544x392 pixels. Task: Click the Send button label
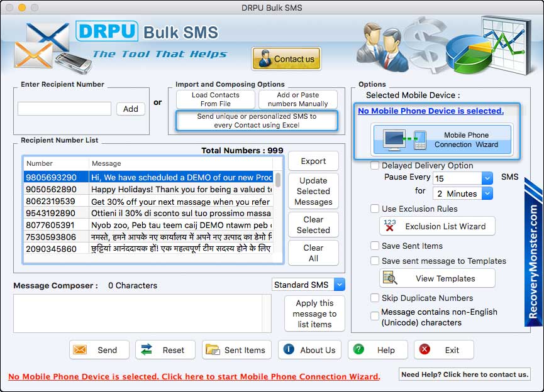click(x=107, y=350)
